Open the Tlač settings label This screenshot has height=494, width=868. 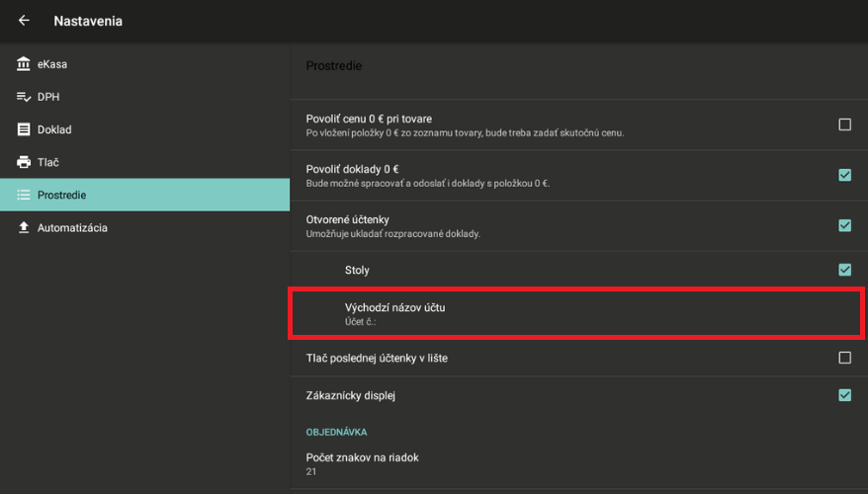coord(49,162)
